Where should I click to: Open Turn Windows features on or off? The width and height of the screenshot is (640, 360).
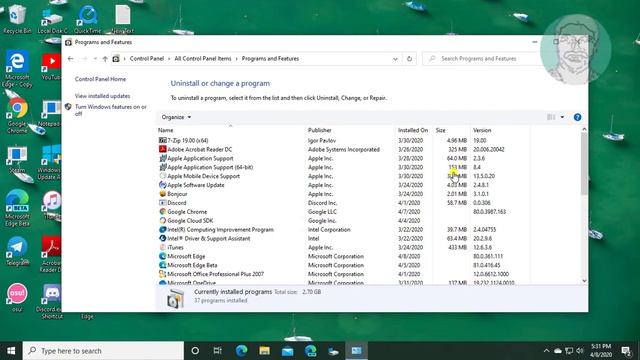point(111,110)
